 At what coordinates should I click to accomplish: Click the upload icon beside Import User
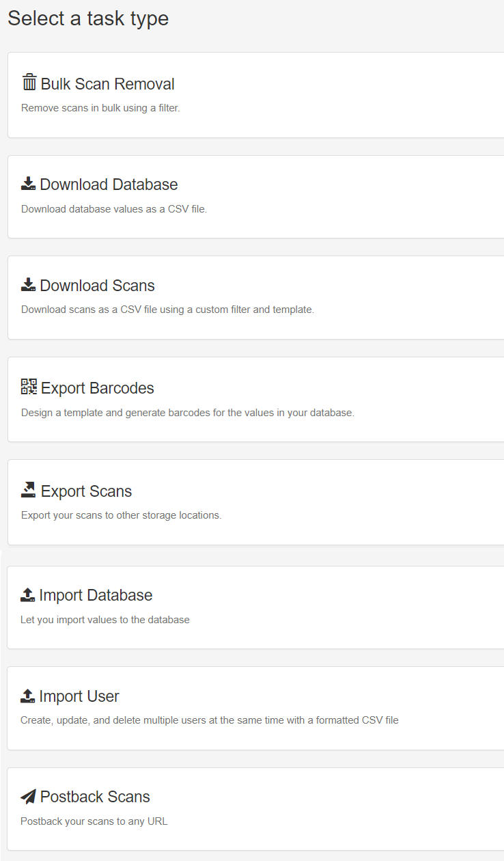tap(28, 696)
